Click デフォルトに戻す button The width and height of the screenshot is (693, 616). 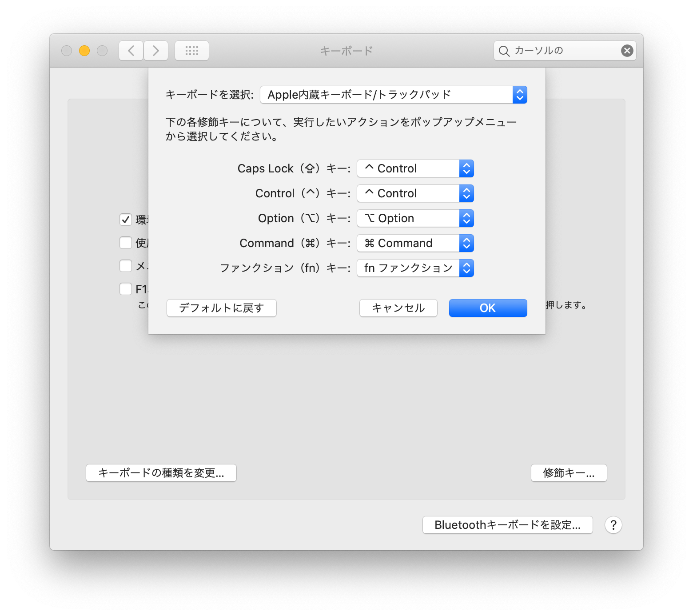[222, 308]
